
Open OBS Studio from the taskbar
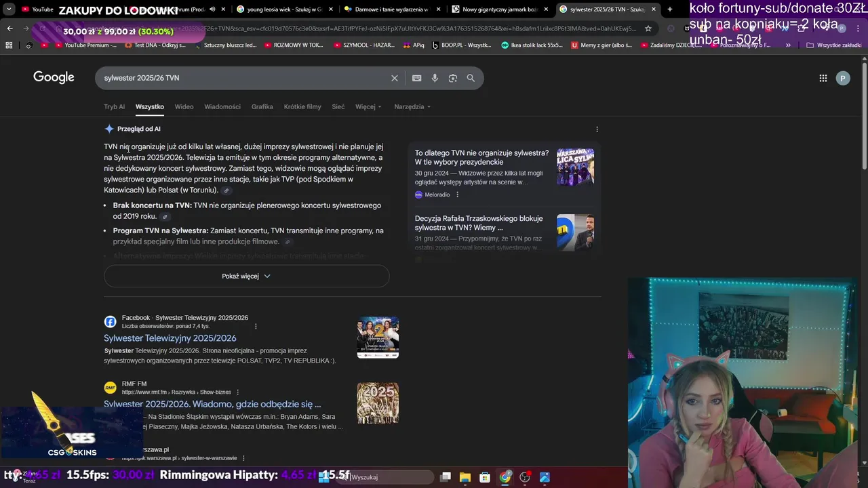525,477
